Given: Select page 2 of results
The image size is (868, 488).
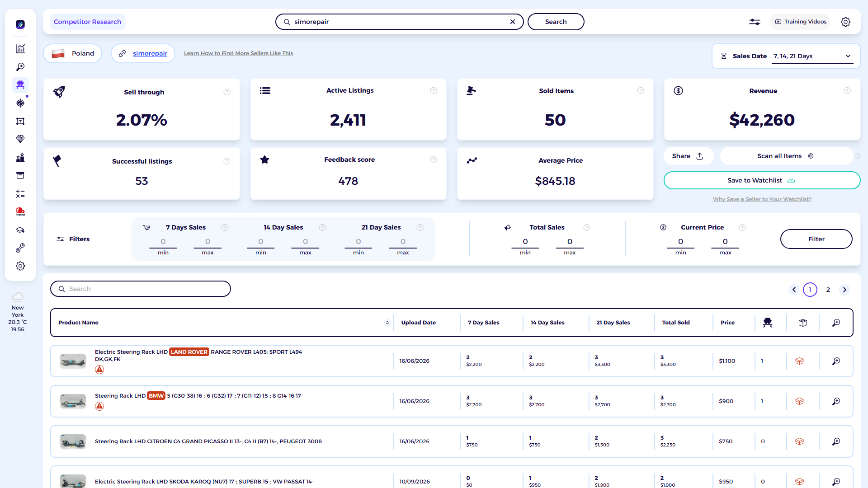Looking at the screenshot, I should (828, 290).
